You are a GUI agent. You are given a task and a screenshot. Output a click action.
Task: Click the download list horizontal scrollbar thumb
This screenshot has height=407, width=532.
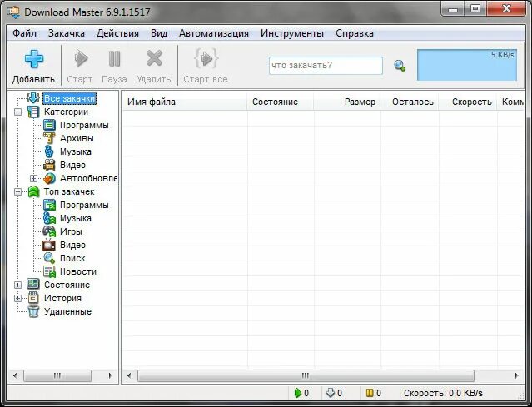(x=306, y=375)
